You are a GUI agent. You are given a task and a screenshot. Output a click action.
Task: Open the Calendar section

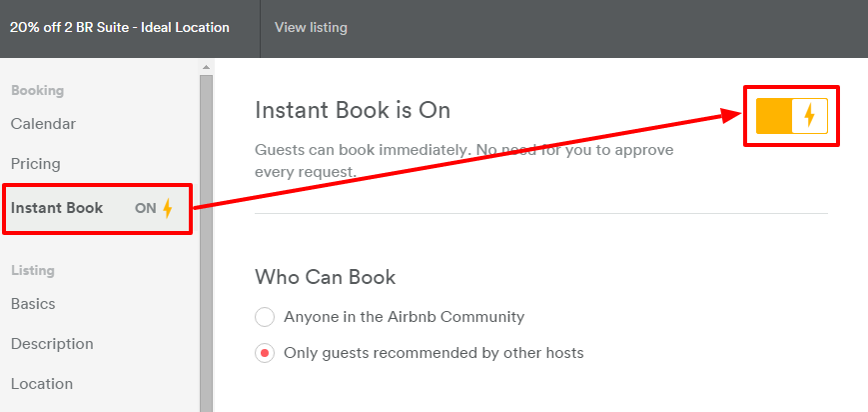(x=43, y=124)
